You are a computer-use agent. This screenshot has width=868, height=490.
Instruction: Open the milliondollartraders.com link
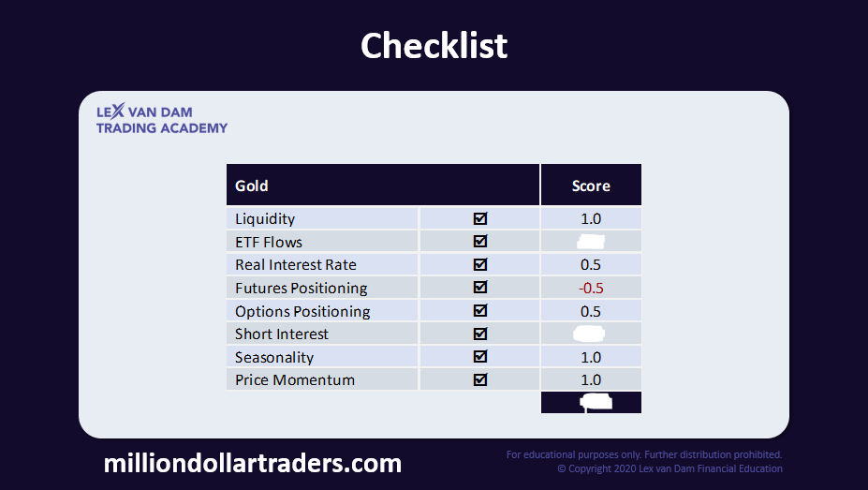coord(252,463)
